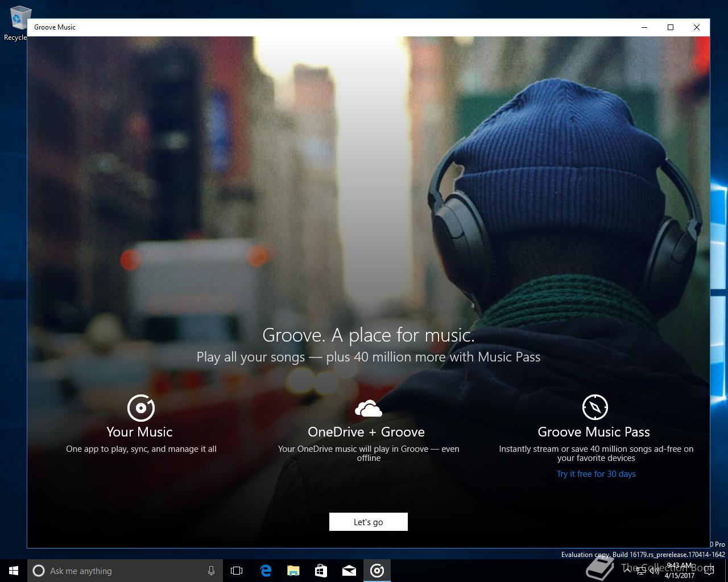Viewport: 728px width, 582px height.
Task: Click the Let's go button
Action: pos(368,522)
